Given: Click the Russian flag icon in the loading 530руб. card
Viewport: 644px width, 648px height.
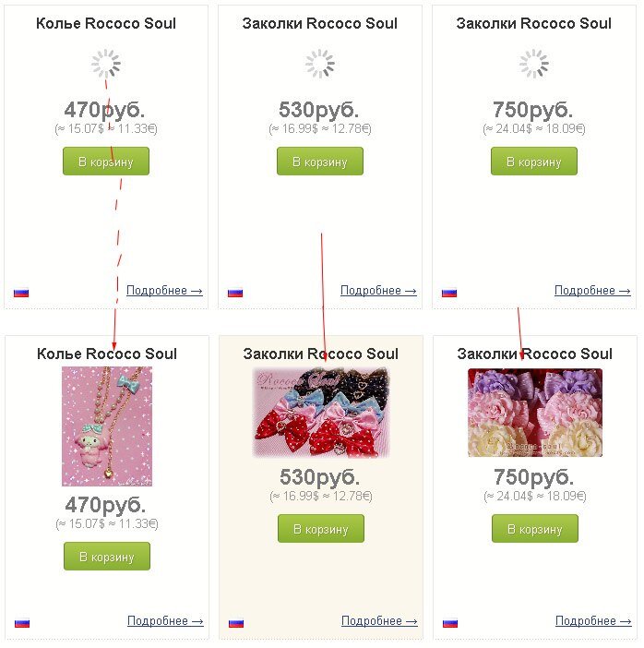Looking at the screenshot, I should click(x=235, y=293).
